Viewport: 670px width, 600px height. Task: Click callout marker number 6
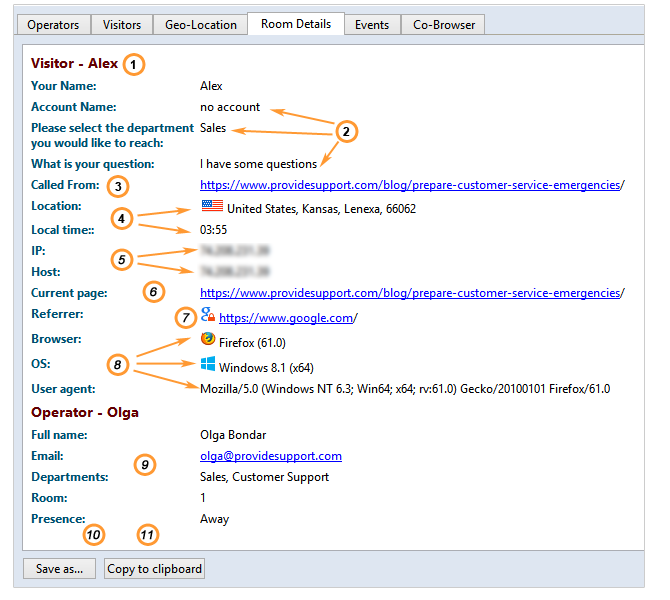coord(153,293)
